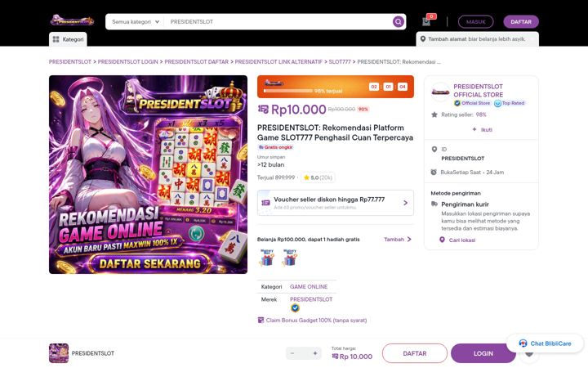The width and height of the screenshot is (588, 368).
Task: Click the voucher ticket icon
Action: (266, 203)
